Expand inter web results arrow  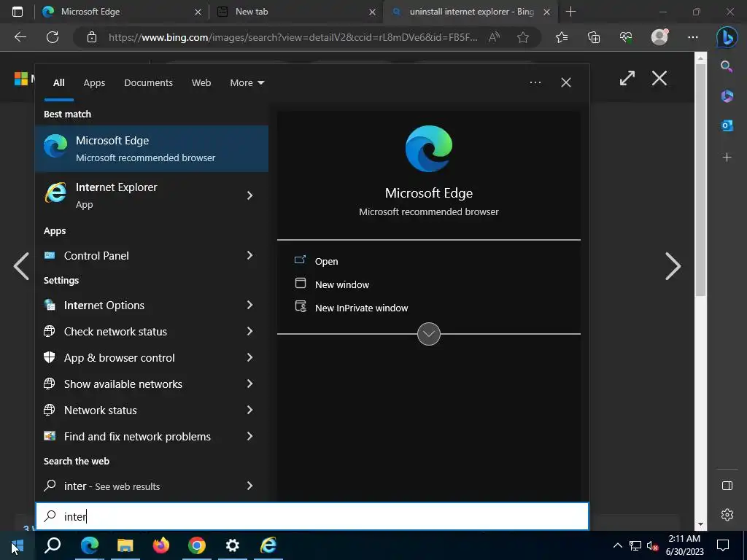click(x=249, y=485)
